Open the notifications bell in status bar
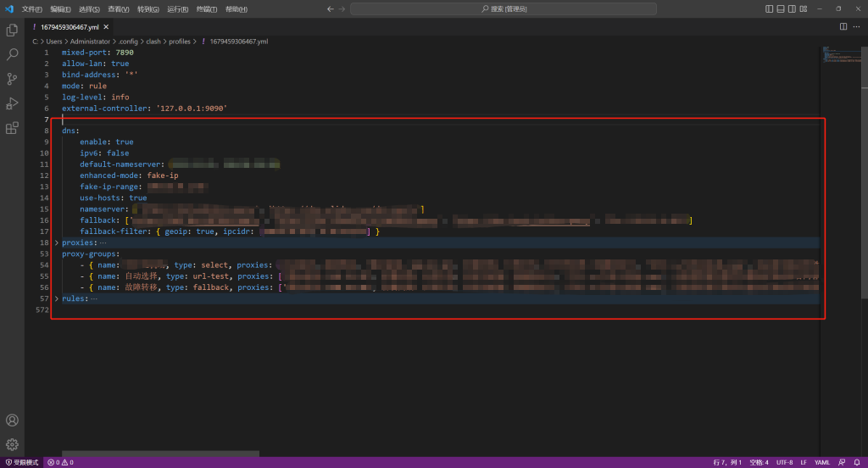Viewport: 868px width, 468px height. coord(857,462)
